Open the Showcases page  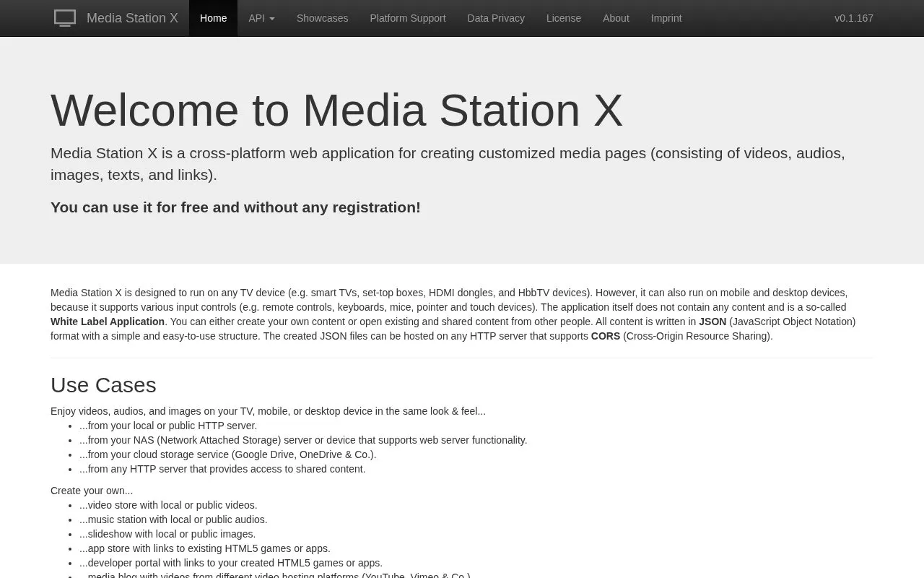(322, 18)
